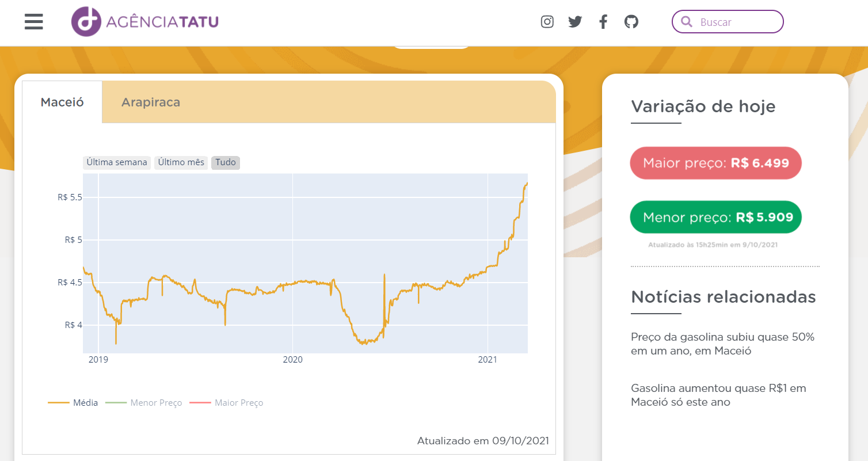
Task: Click the magnifier search icon
Action: 686,22
